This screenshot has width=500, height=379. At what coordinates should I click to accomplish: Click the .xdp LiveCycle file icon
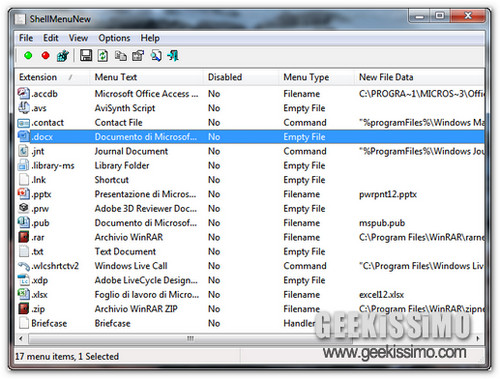coord(24,280)
